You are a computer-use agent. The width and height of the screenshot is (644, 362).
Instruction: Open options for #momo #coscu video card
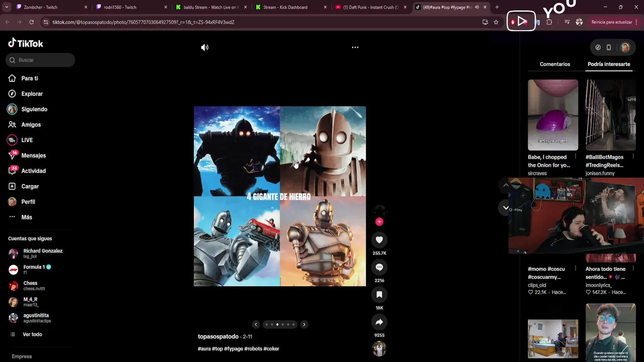[576, 269]
